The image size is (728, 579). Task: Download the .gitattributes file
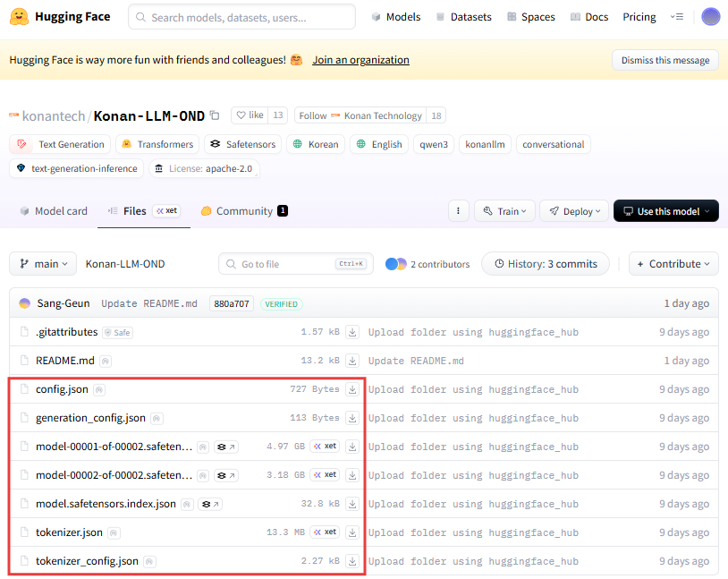tap(352, 332)
